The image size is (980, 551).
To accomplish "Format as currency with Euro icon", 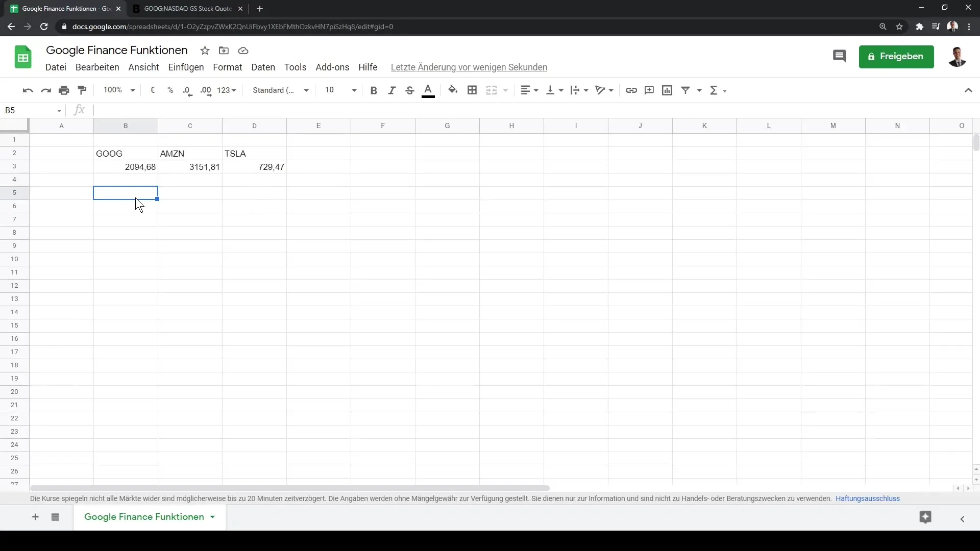I will pyautogui.click(x=152, y=90).
